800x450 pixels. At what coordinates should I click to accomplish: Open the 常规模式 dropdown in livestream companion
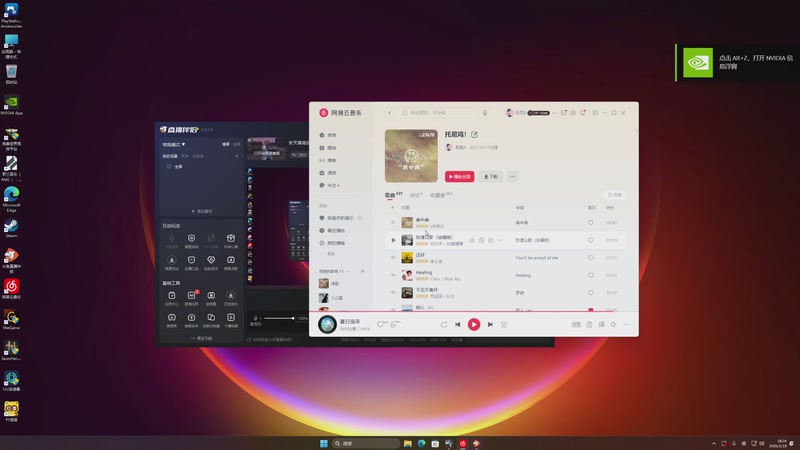click(174, 145)
